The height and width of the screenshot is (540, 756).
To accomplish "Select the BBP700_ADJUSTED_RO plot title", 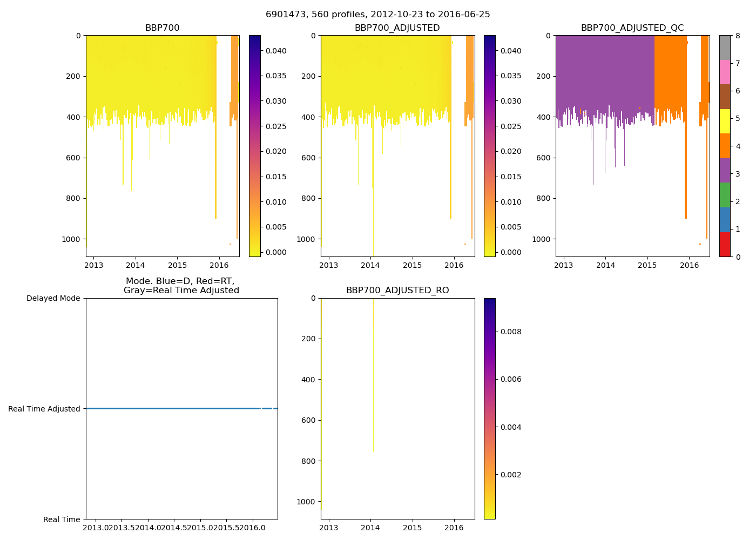I will 397,291.
